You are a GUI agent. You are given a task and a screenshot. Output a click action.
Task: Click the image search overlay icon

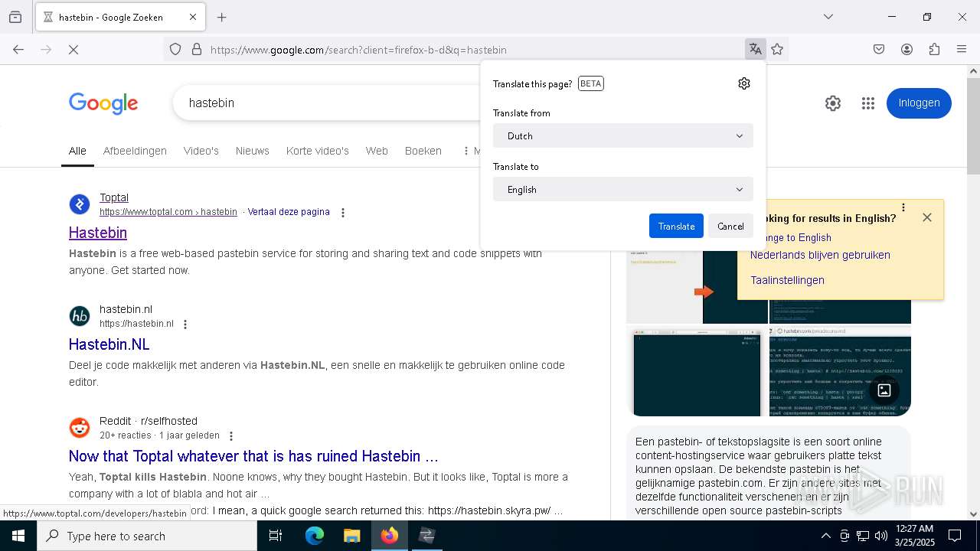click(884, 390)
